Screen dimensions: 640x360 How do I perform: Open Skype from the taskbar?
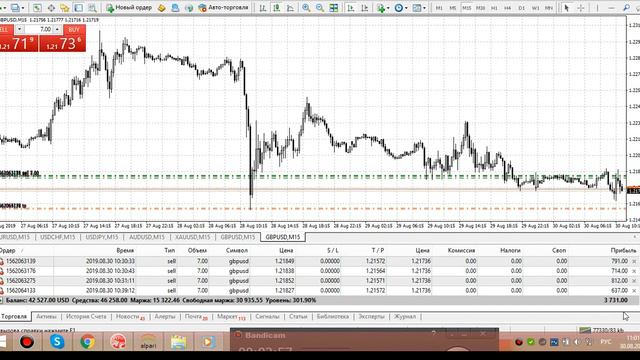57,341
